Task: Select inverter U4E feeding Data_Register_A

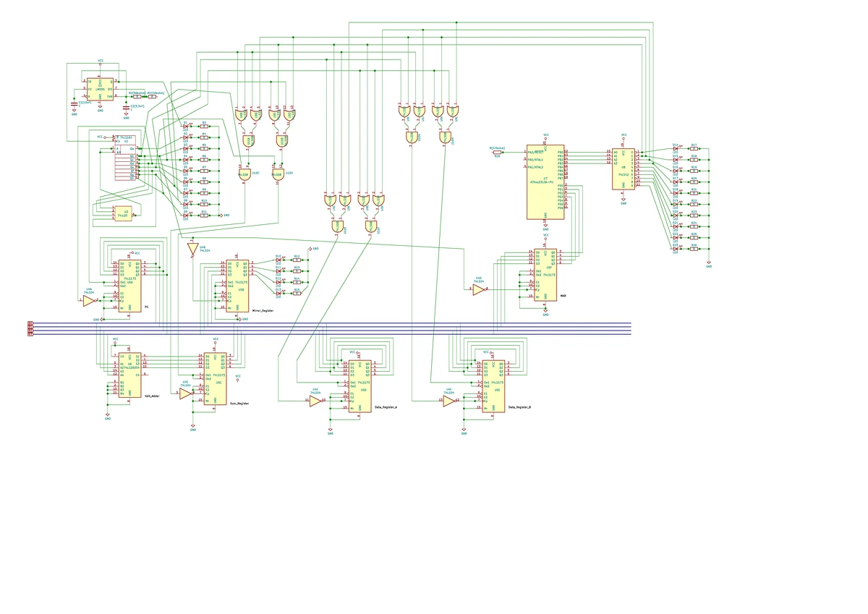Action: [315, 400]
